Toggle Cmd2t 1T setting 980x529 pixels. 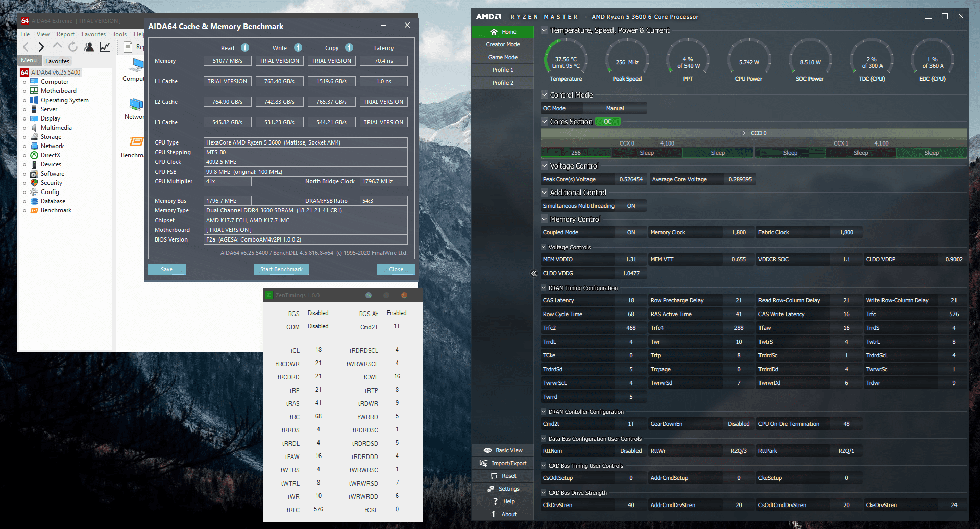(x=631, y=424)
